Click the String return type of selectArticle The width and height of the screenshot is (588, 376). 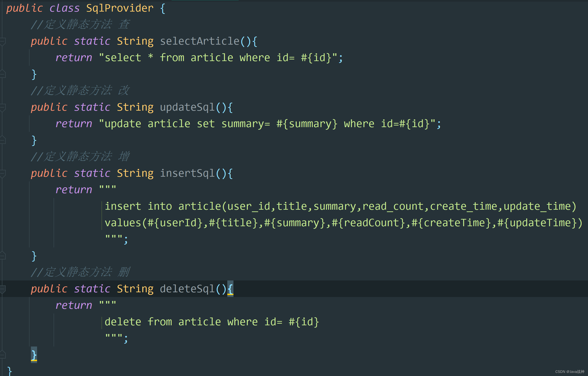[x=135, y=41]
